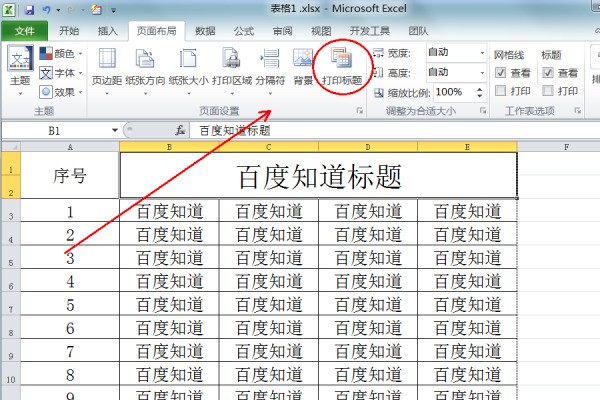The width and height of the screenshot is (600, 400).
Task: Choose paper Size (纸张大小)
Action: 188,71
